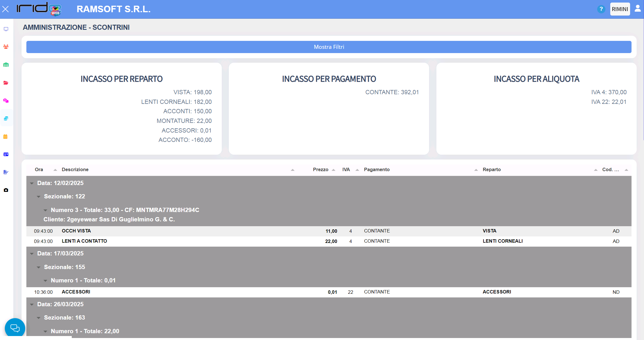This screenshot has width=644, height=340.
Task: Open the signature pen sidebar icon
Action: click(x=6, y=172)
